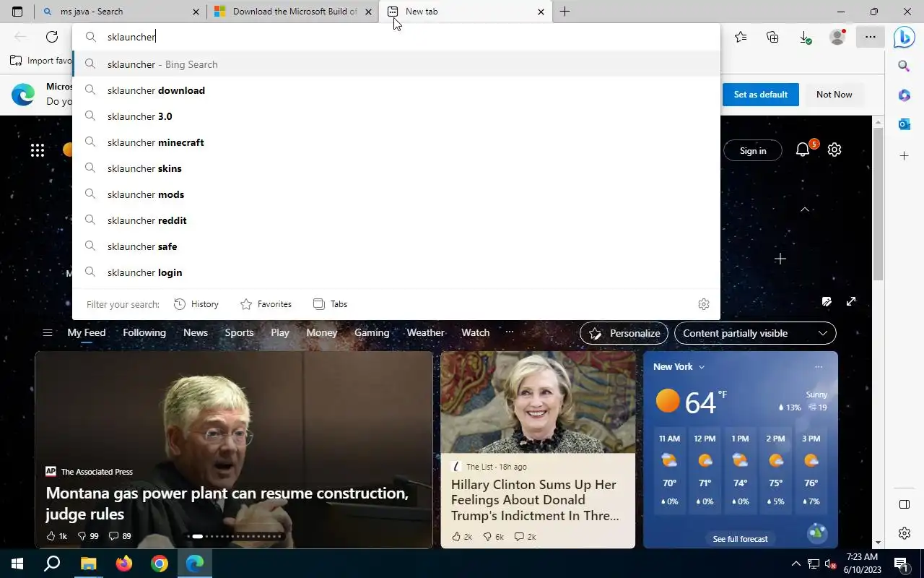
Task: Open page settings gear icon
Action: click(834, 150)
